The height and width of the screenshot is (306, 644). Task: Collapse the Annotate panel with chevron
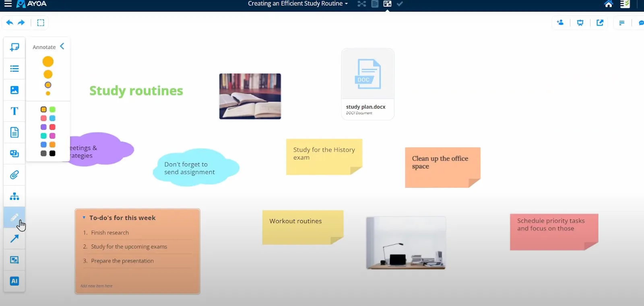62,46
